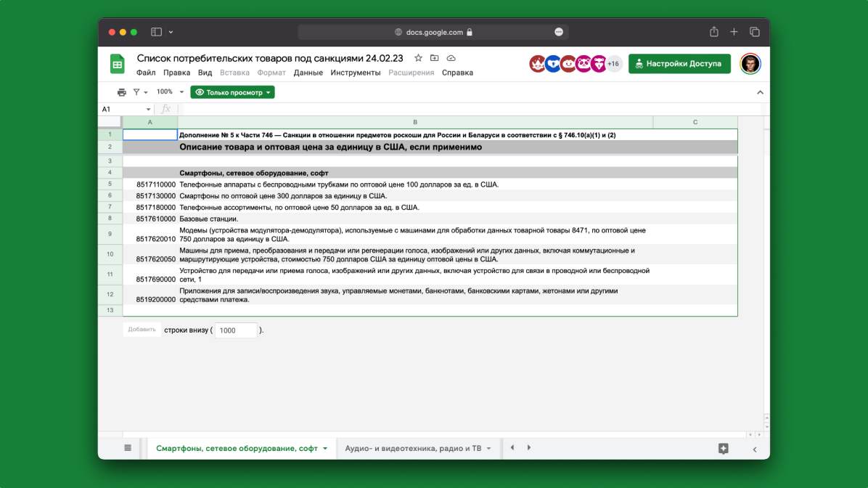Hide menus with the collapse arrow

point(760,92)
